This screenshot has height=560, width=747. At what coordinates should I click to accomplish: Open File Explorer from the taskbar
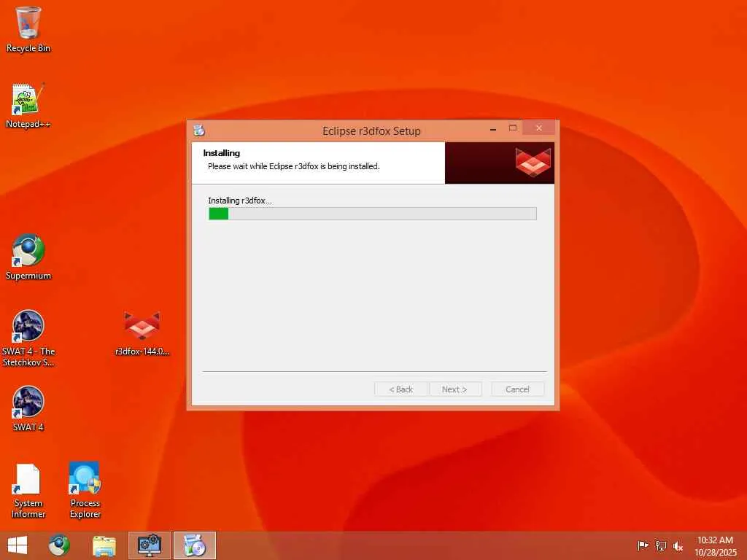104,545
